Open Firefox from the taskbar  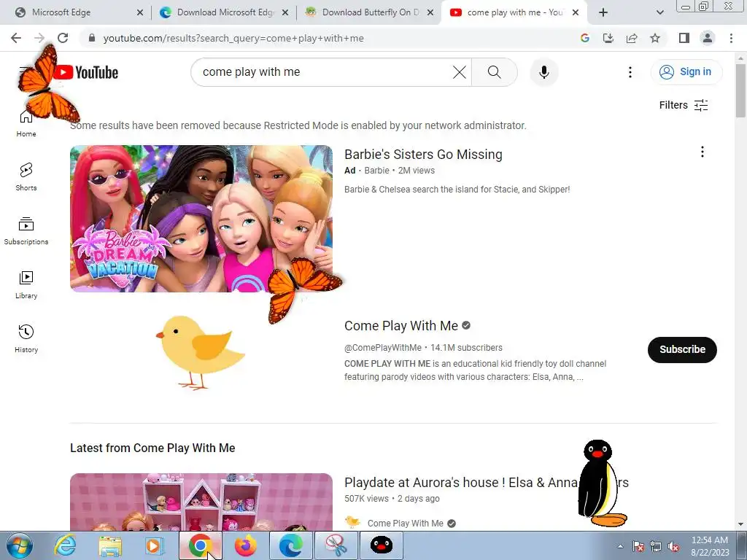pyautogui.click(x=246, y=545)
